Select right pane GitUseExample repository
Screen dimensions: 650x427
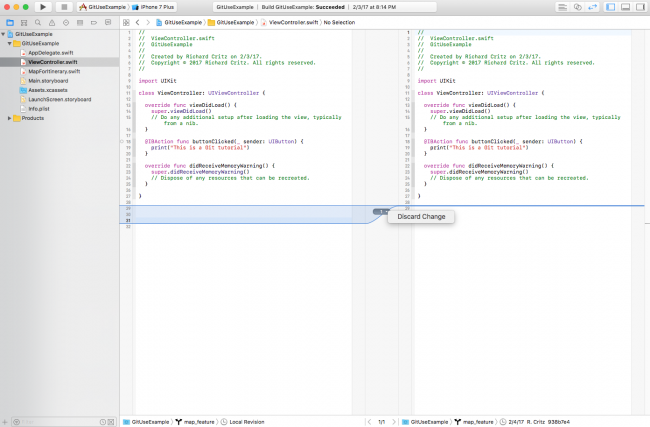[425, 422]
